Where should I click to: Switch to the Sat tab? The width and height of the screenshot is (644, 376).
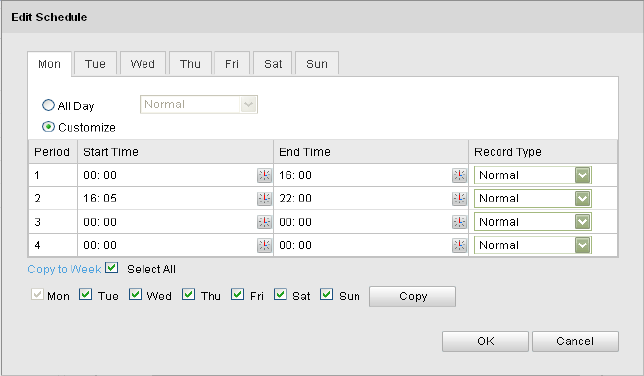click(x=273, y=64)
